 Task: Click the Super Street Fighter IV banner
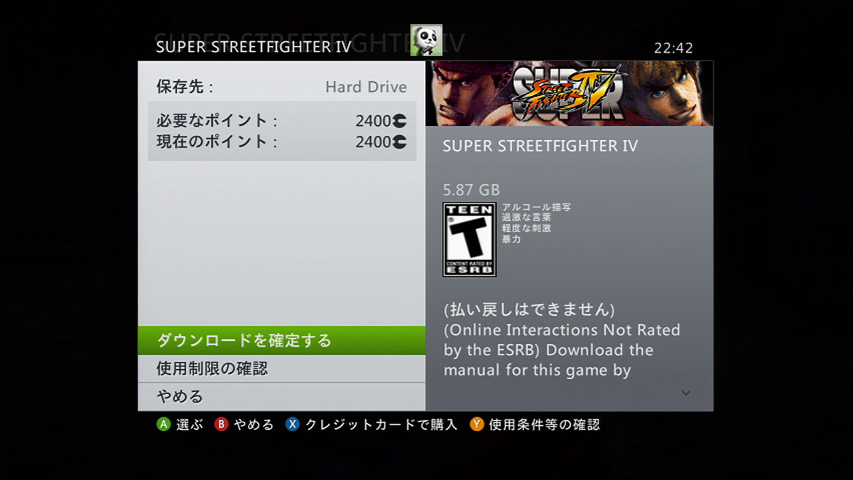click(x=570, y=94)
